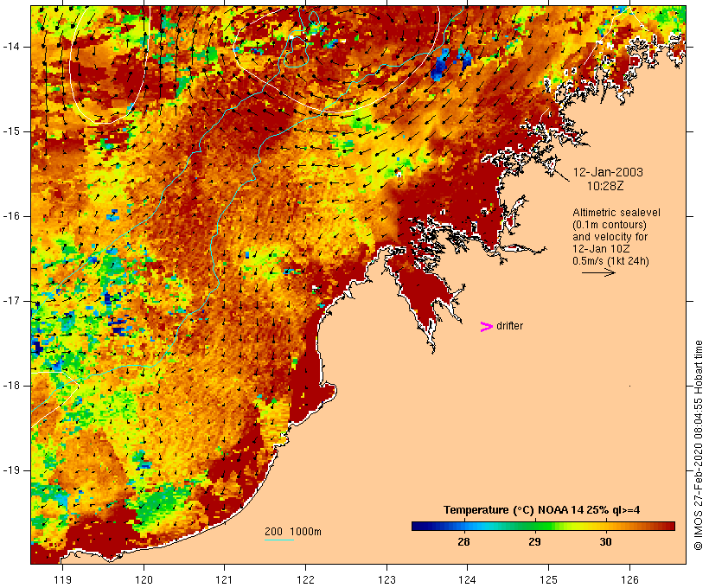This screenshot has height=588, width=709.
Task: Click the '10:28Z' time label
Action: [x=605, y=186]
